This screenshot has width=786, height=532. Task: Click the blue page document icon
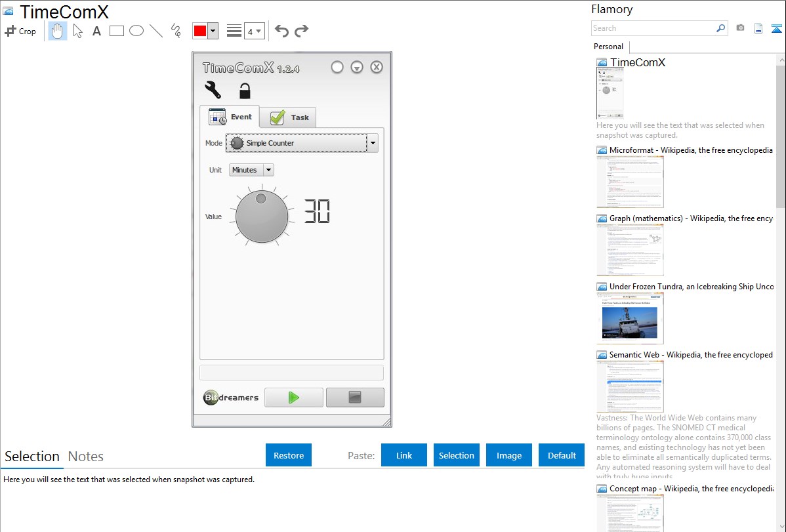click(758, 28)
